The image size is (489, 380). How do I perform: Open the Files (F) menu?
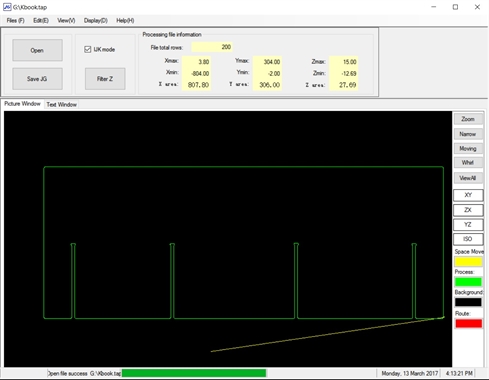tap(15, 20)
